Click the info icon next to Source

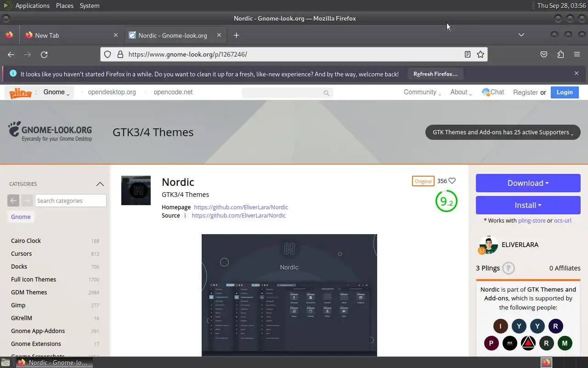pyautogui.click(x=185, y=215)
